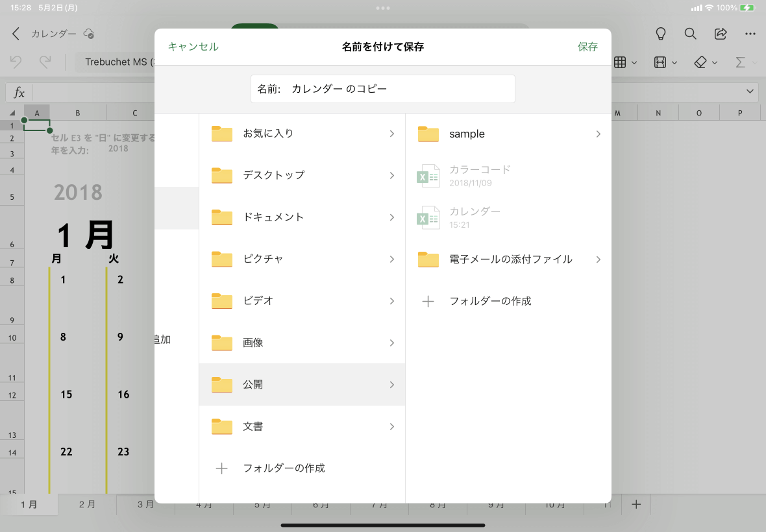Expand the sample folder chevron
The image size is (766, 532).
598,134
